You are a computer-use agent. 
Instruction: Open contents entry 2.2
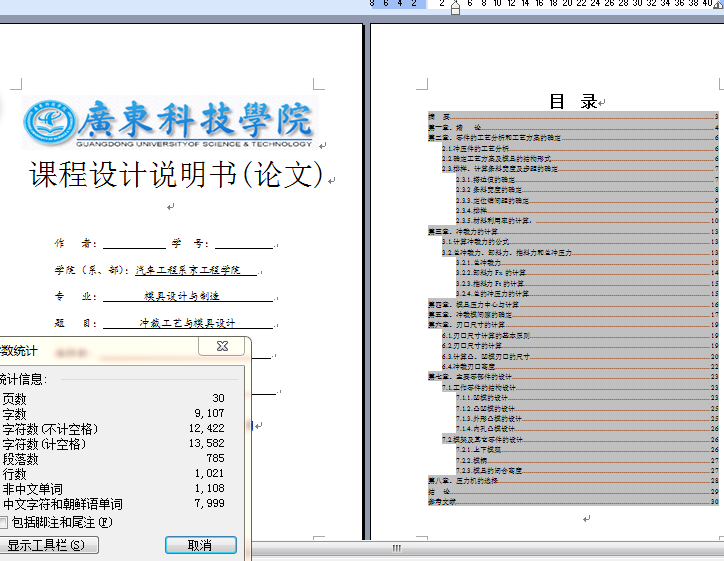click(580, 158)
